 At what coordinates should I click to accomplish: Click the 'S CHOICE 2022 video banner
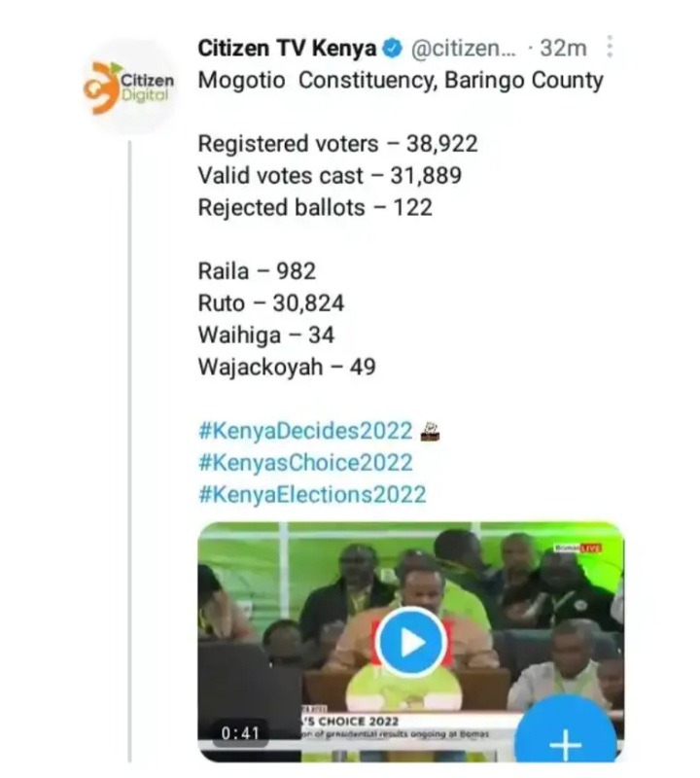tap(350, 721)
